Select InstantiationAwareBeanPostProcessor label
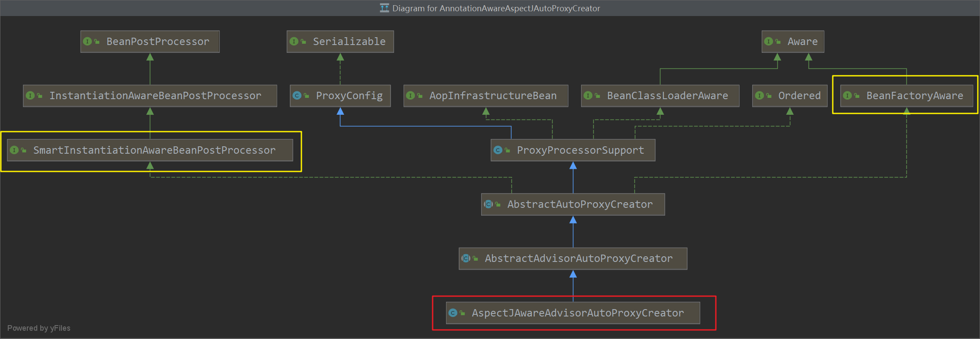This screenshot has width=980, height=339. click(x=155, y=96)
